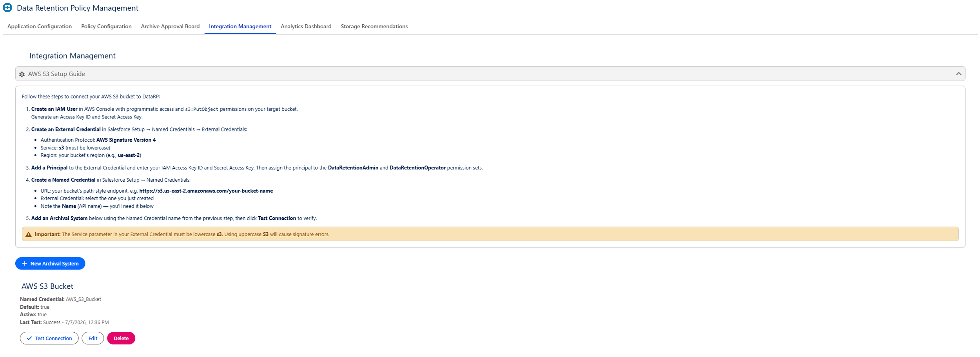Click the Active: true field text
The image size is (980, 357).
(33, 315)
